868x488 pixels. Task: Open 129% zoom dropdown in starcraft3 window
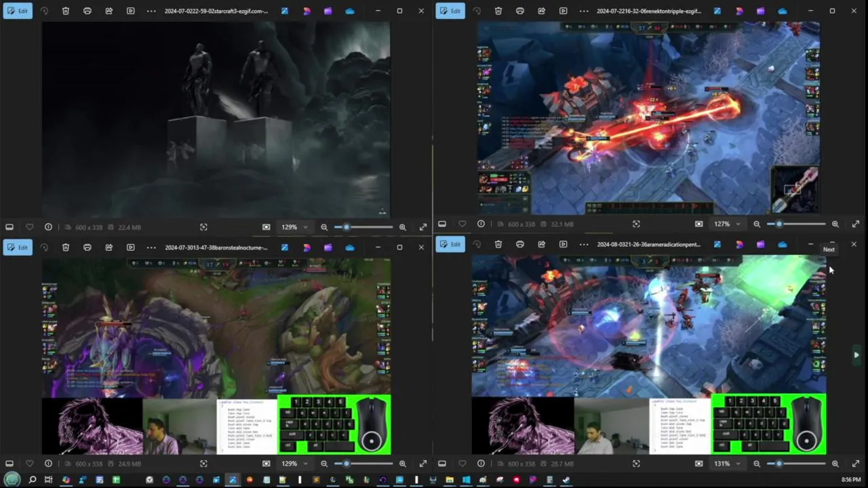click(294, 227)
